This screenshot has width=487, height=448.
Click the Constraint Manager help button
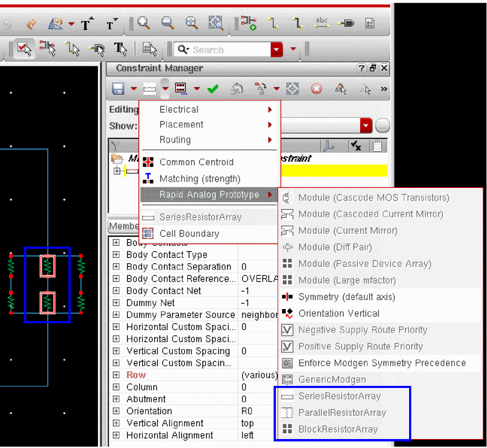coord(361,68)
